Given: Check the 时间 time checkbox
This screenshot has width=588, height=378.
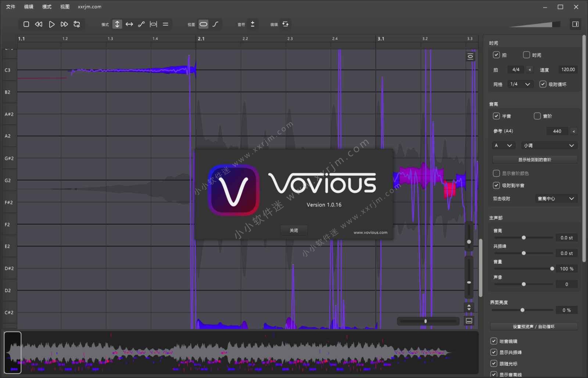Looking at the screenshot, I should (526, 55).
